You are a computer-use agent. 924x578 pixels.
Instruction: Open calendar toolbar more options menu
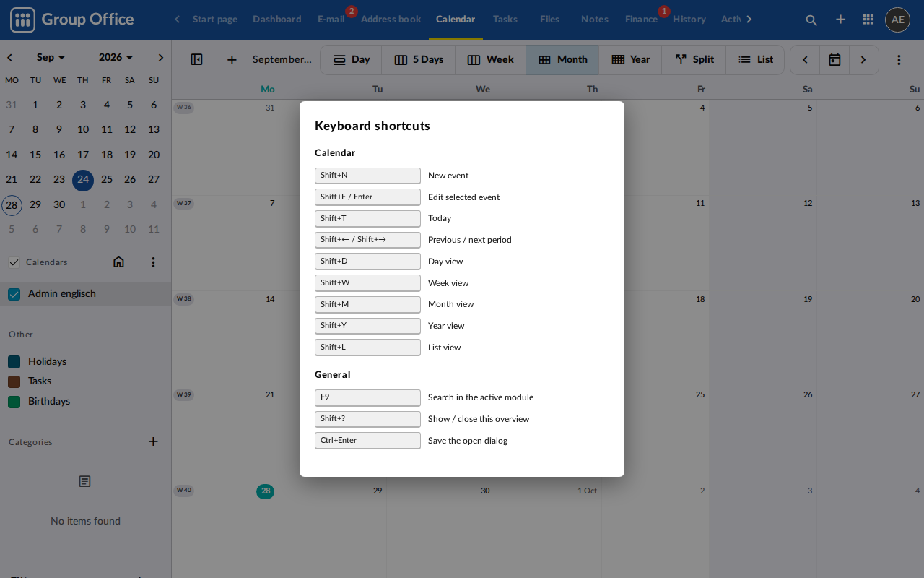899,59
